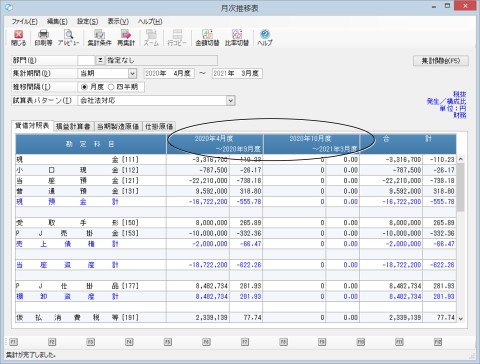Click the F7 function key button
Image resolution: width=480 pixels, height=364 pixels.
(x=245, y=342)
